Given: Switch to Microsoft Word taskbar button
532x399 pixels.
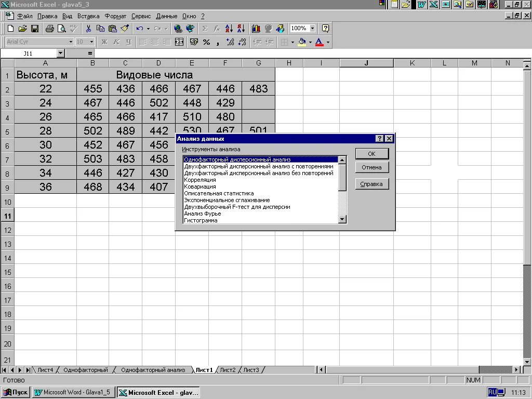Looking at the screenshot, I should [x=74, y=392].
